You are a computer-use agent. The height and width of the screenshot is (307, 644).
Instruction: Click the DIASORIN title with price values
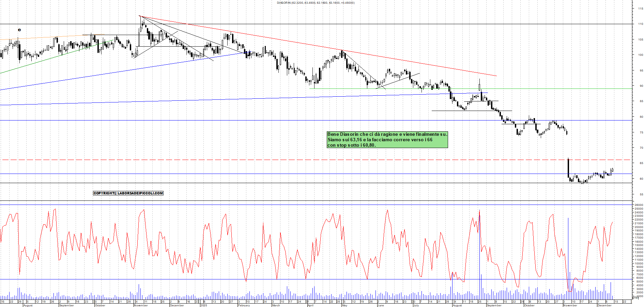coord(316,3)
